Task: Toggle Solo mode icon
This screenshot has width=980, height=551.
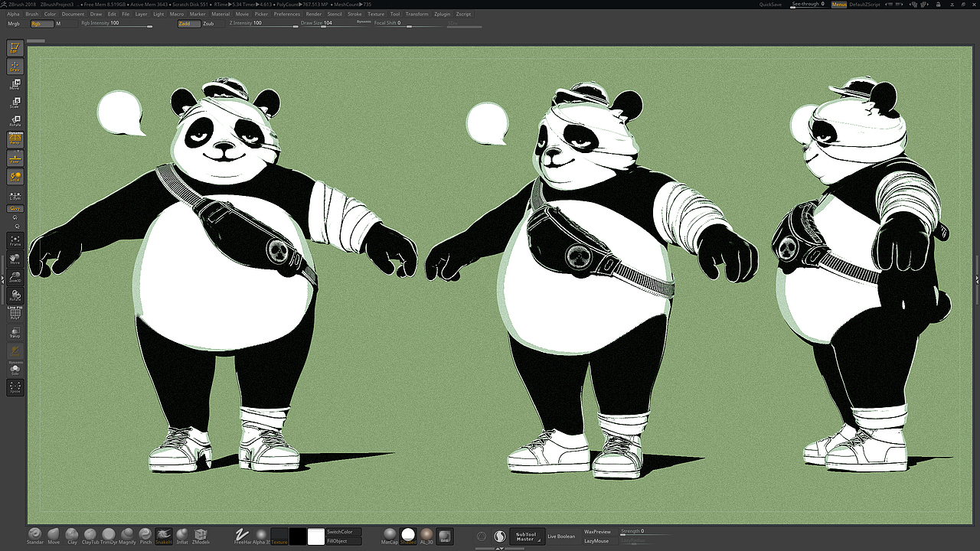Action: tap(15, 369)
